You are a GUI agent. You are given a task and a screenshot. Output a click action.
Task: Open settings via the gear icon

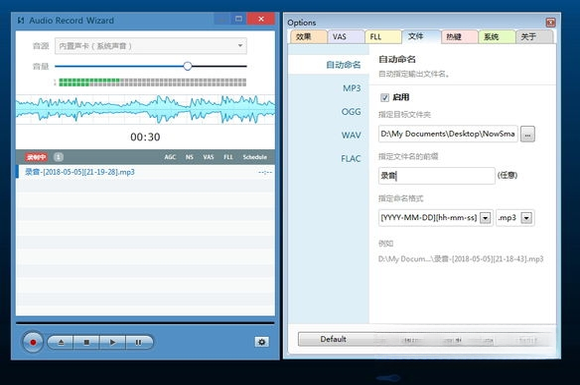(x=262, y=342)
